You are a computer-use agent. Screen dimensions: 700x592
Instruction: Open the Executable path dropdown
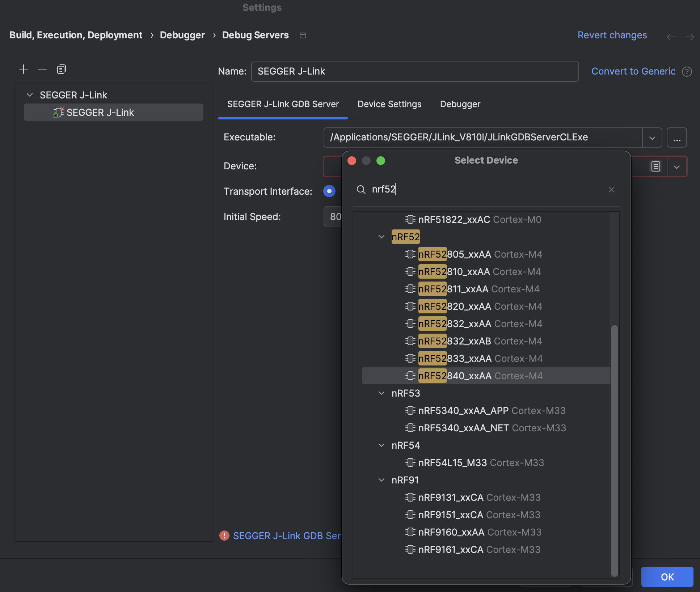pyautogui.click(x=652, y=138)
